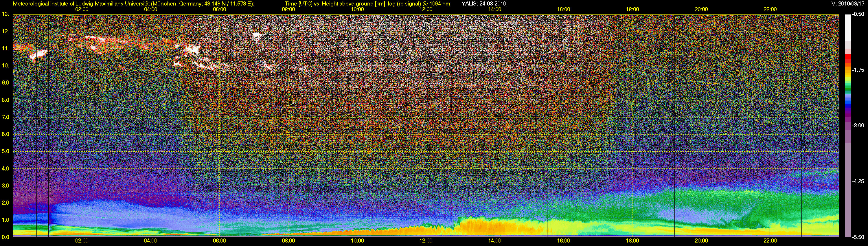868x246 pixels.
Task: Click the 2.0 height axis label
Action: click(x=5, y=203)
